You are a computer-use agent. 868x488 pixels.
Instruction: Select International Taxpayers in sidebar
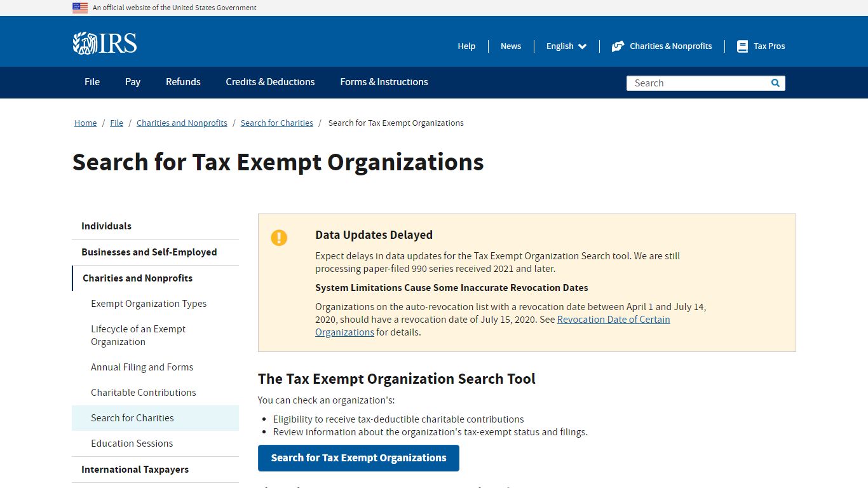click(x=155, y=470)
